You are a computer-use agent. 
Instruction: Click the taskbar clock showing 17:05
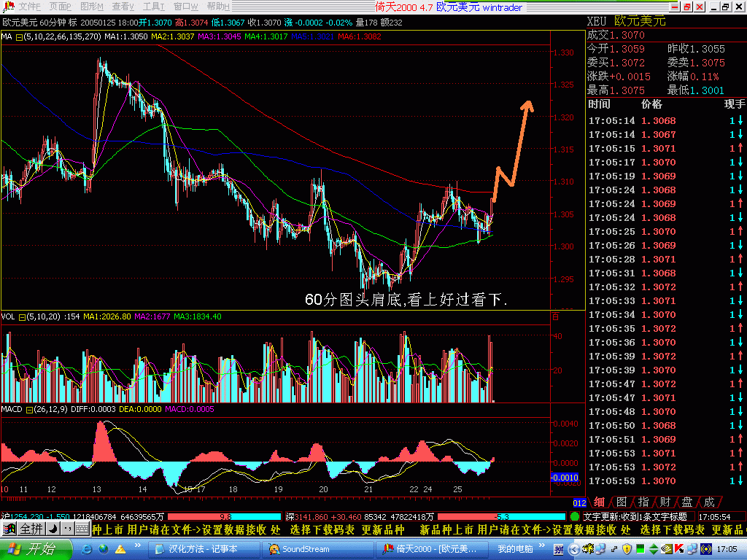coord(727,549)
